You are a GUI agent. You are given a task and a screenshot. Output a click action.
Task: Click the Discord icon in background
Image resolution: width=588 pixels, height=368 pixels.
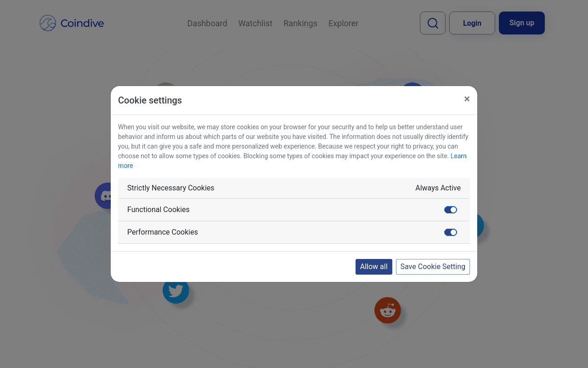103,196
